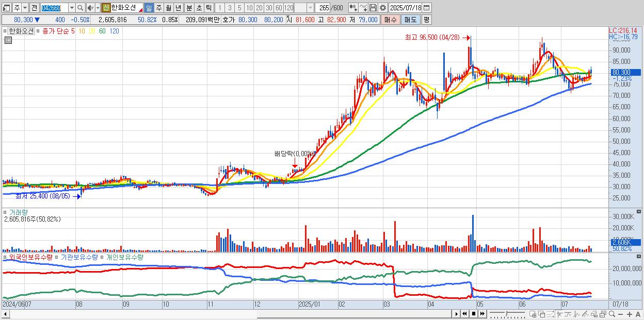Click the 매수 buy button
This screenshot has height=320, width=644.
click(390, 20)
